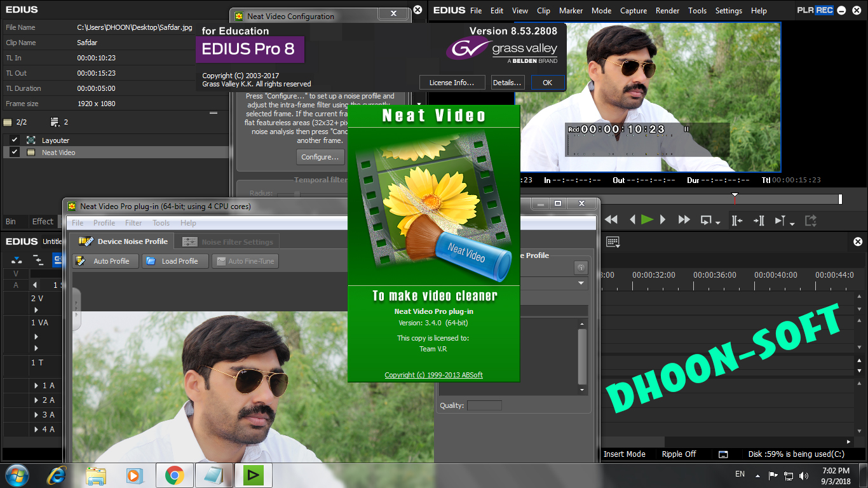The height and width of the screenshot is (488, 868).
Task: Click the status bar window icon beside Ripple Off
Action: tap(723, 454)
